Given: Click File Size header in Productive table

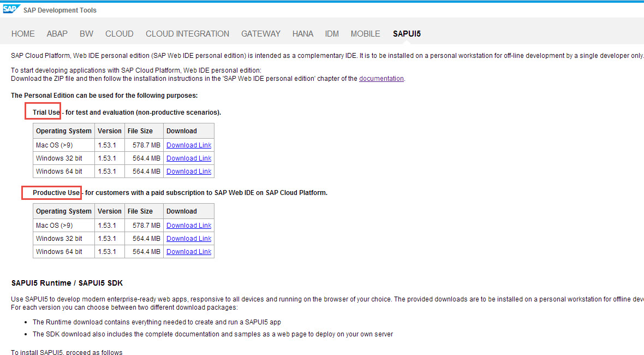Looking at the screenshot, I should point(144,211).
